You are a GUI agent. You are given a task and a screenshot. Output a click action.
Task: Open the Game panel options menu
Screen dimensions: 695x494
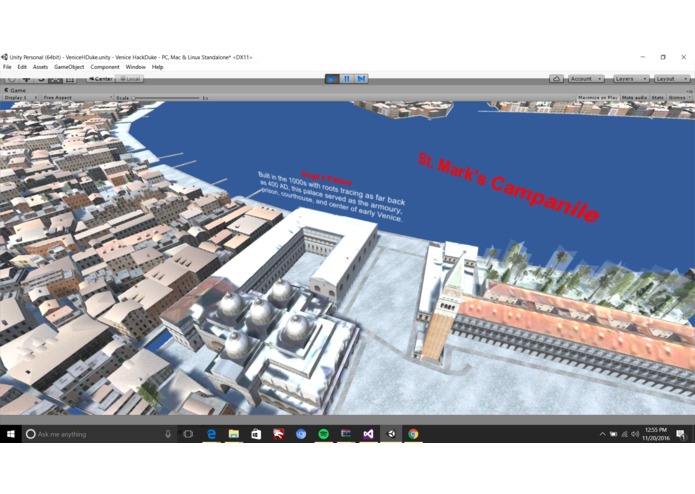click(689, 91)
